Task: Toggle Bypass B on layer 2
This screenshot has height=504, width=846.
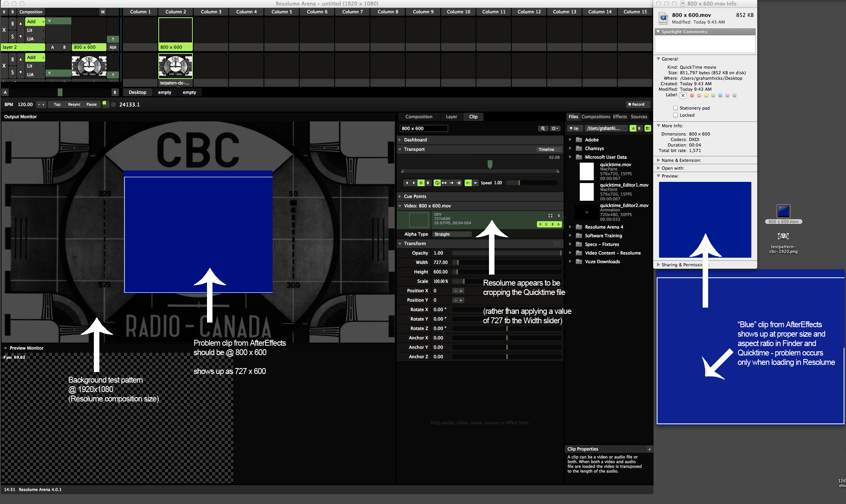Action: [13, 24]
